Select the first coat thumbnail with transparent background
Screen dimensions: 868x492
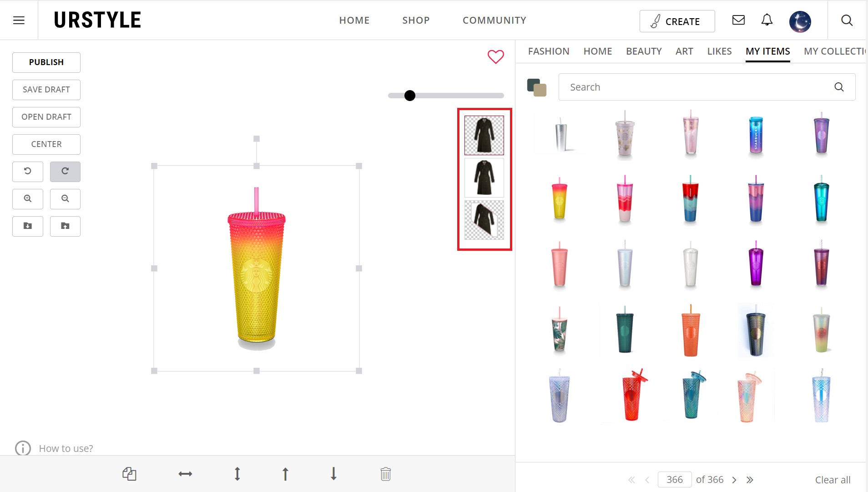pyautogui.click(x=484, y=135)
